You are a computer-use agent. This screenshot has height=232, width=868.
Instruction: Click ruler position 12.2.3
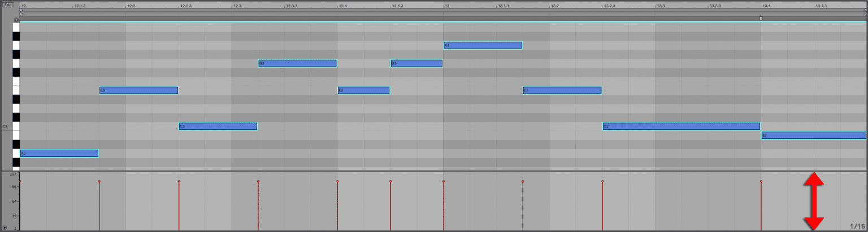point(185,6)
